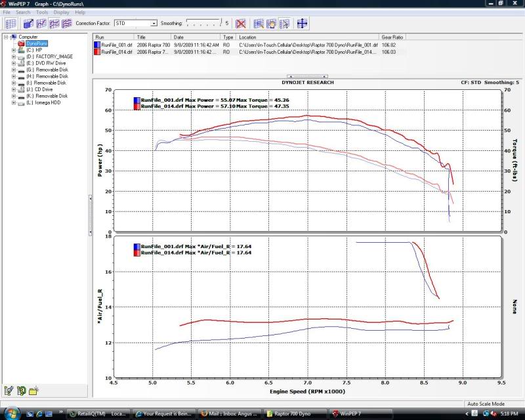The width and height of the screenshot is (525, 420).
Task: Expand the (J:) CD Drive node
Action: coord(13,89)
